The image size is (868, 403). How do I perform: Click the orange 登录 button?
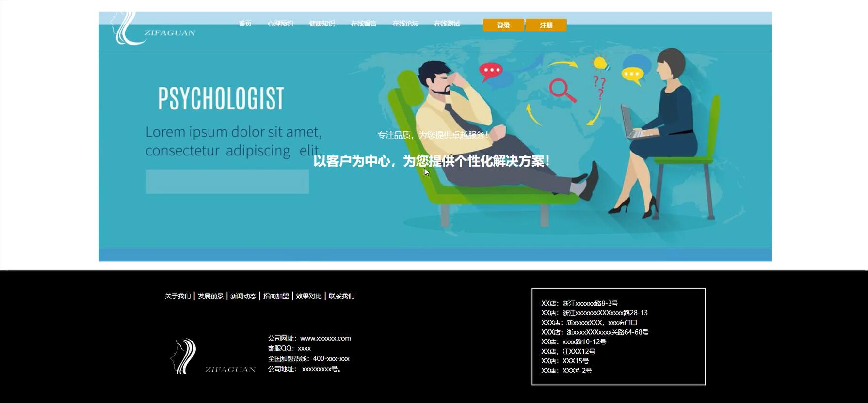(x=503, y=25)
